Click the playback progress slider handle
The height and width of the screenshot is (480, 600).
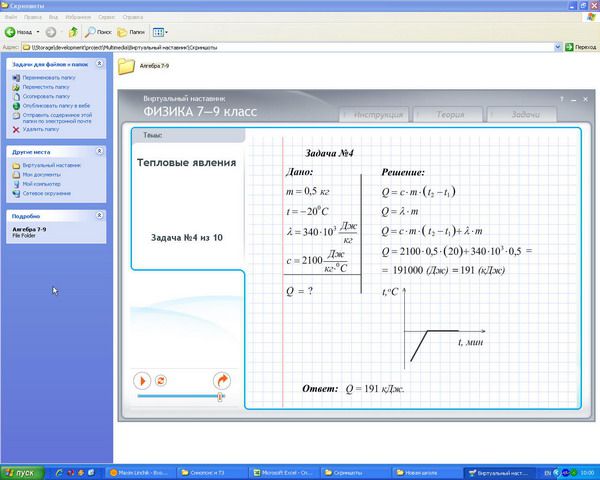[220, 397]
